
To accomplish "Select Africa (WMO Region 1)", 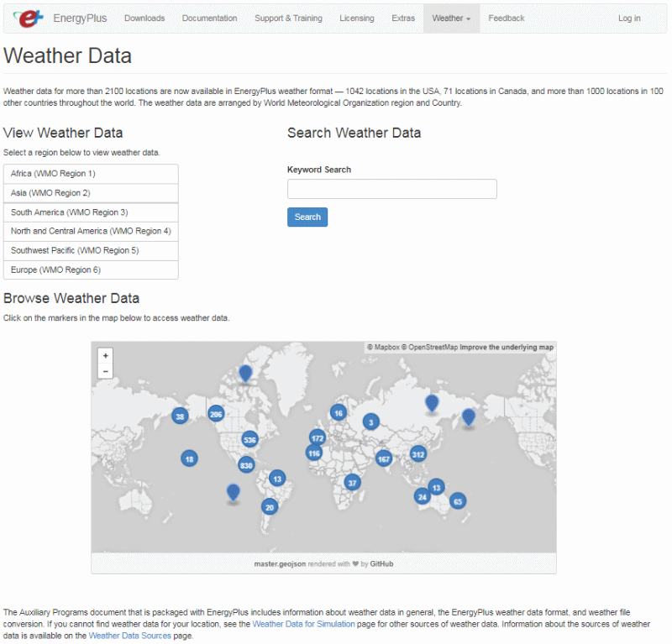I will click(x=91, y=174).
